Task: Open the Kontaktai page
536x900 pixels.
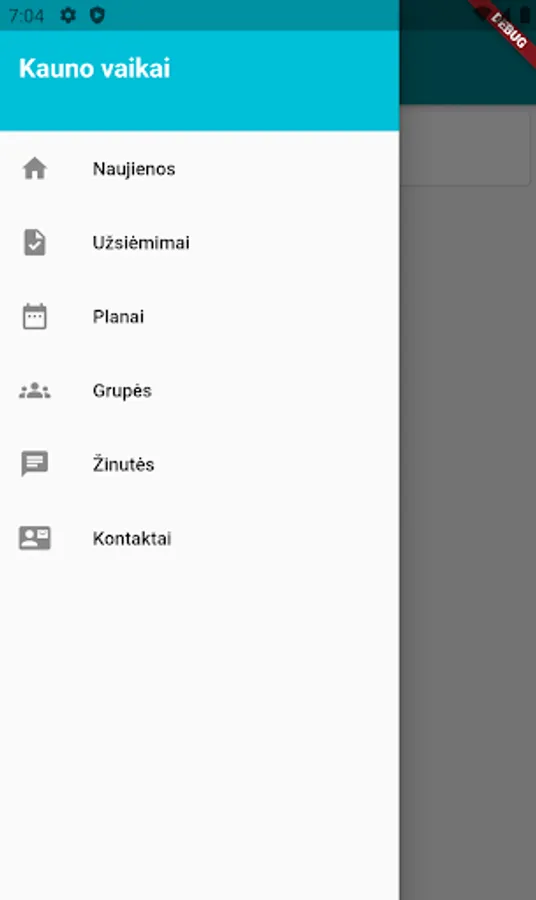Action: (199, 538)
